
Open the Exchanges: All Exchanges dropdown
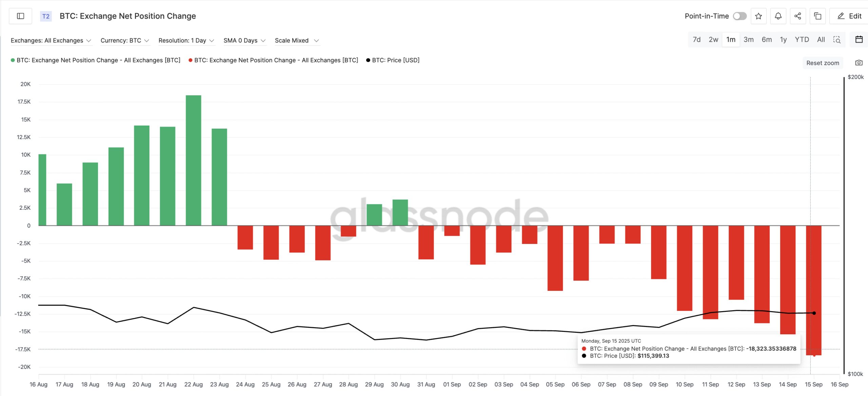point(52,40)
